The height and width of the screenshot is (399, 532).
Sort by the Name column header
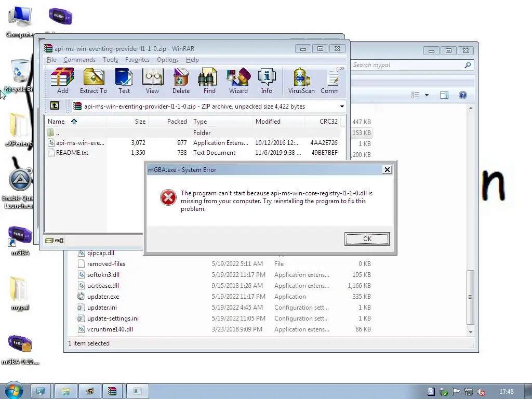(x=76, y=122)
